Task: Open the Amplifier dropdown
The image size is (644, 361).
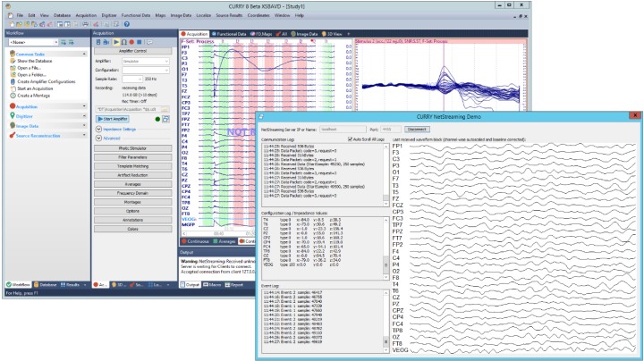Action: [146, 61]
